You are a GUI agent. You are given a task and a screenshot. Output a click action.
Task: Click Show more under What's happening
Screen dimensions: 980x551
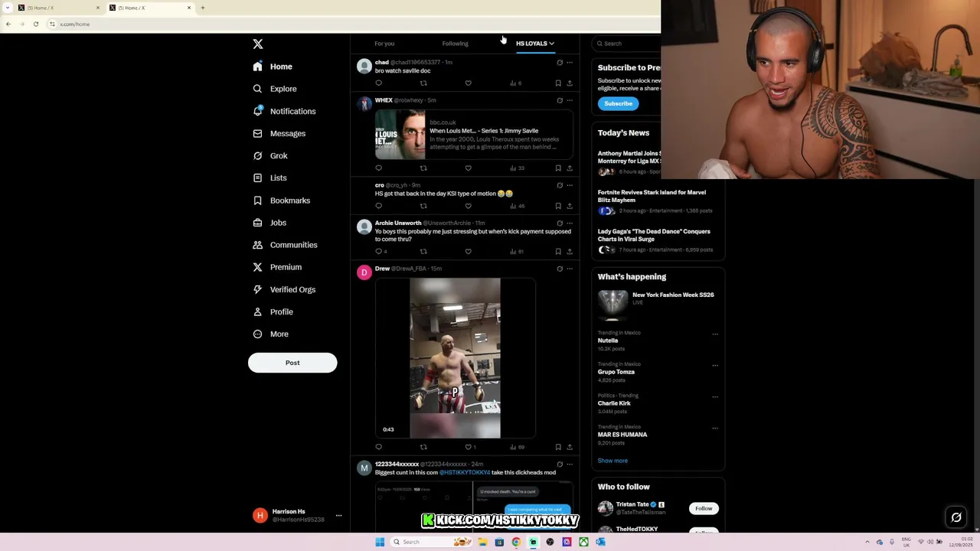pos(612,461)
